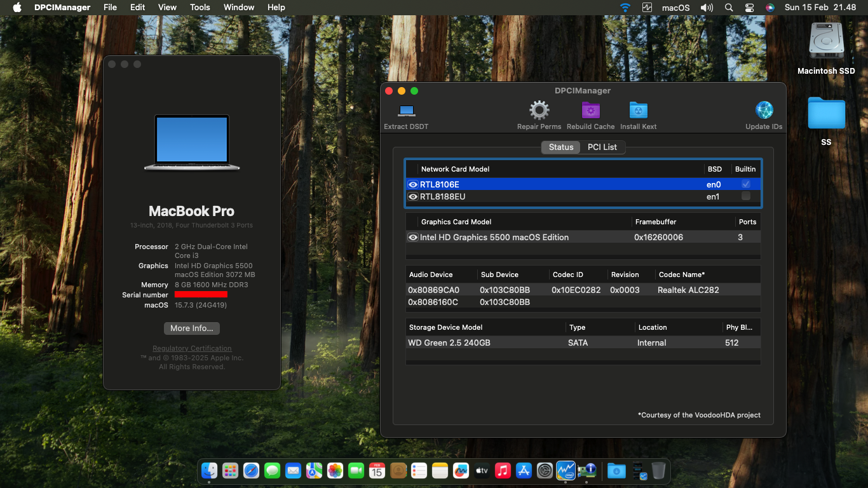Launch Safari from the Dock

[251, 470]
